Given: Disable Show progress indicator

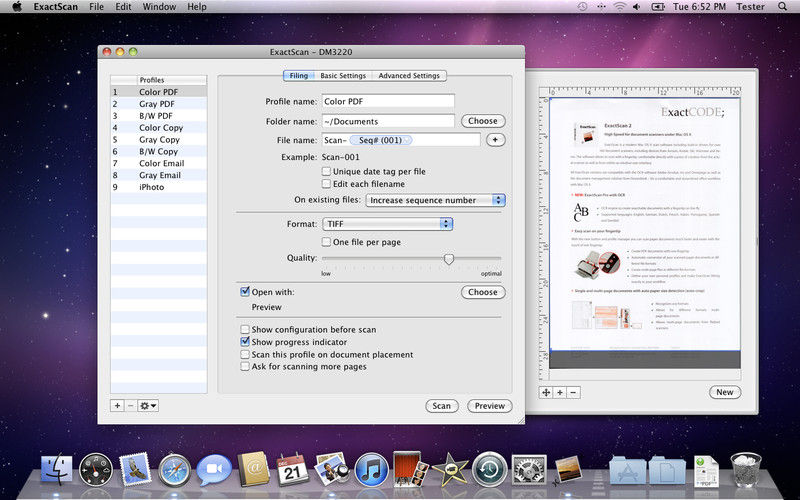Looking at the screenshot, I should pyautogui.click(x=245, y=342).
